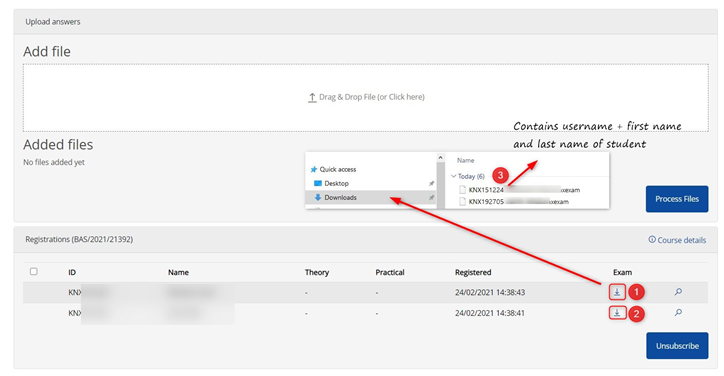Click the Downloads arrow icon
Screen dimensions: 724x376
318,198
